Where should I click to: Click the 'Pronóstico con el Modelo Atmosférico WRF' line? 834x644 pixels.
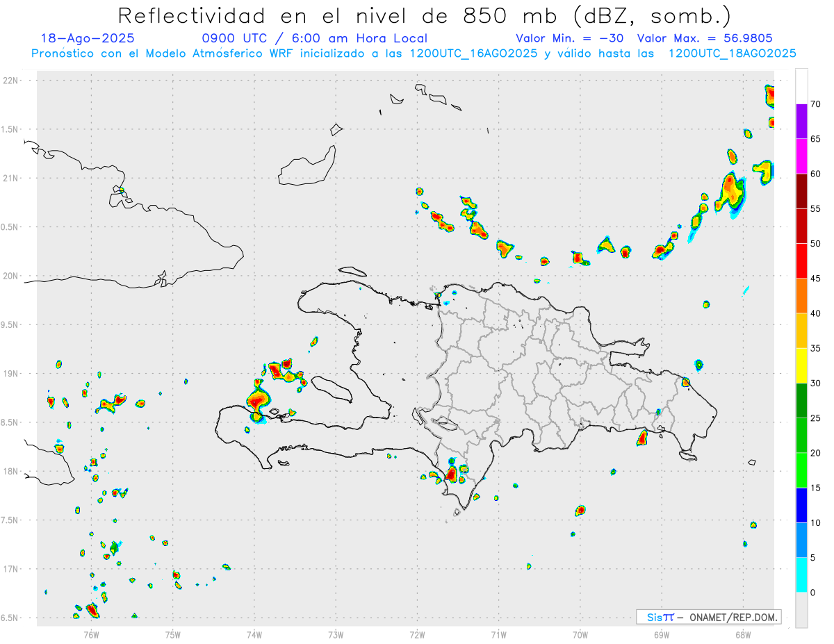pyautogui.click(x=414, y=53)
